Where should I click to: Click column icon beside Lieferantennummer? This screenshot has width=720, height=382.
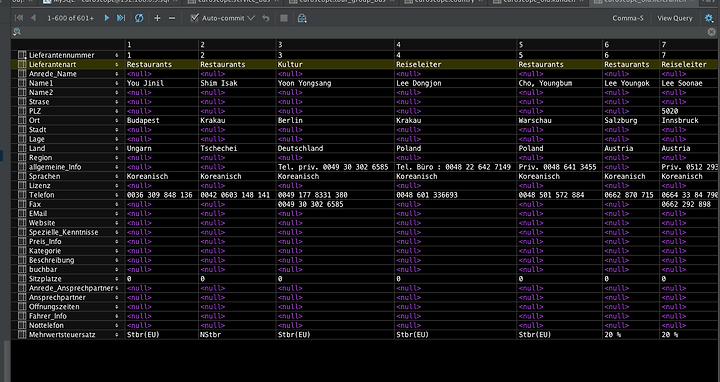click(22, 55)
